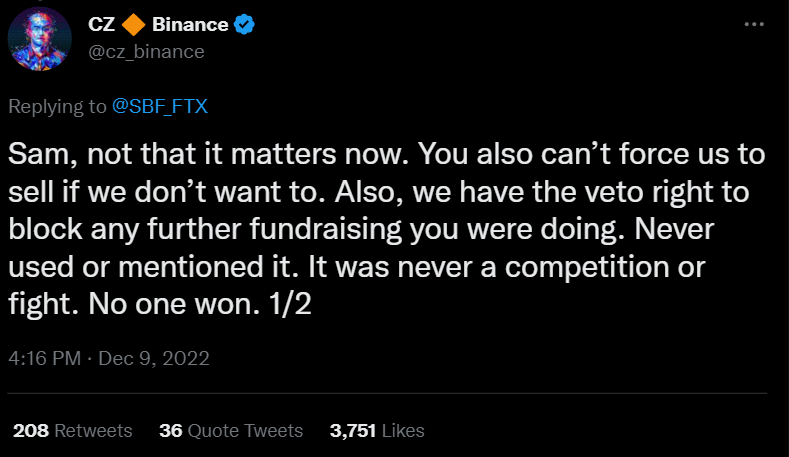This screenshot has width=789, height=457.
Task: Click the word "Sam" starting the tweet
Action: click(x=32, y=155)
